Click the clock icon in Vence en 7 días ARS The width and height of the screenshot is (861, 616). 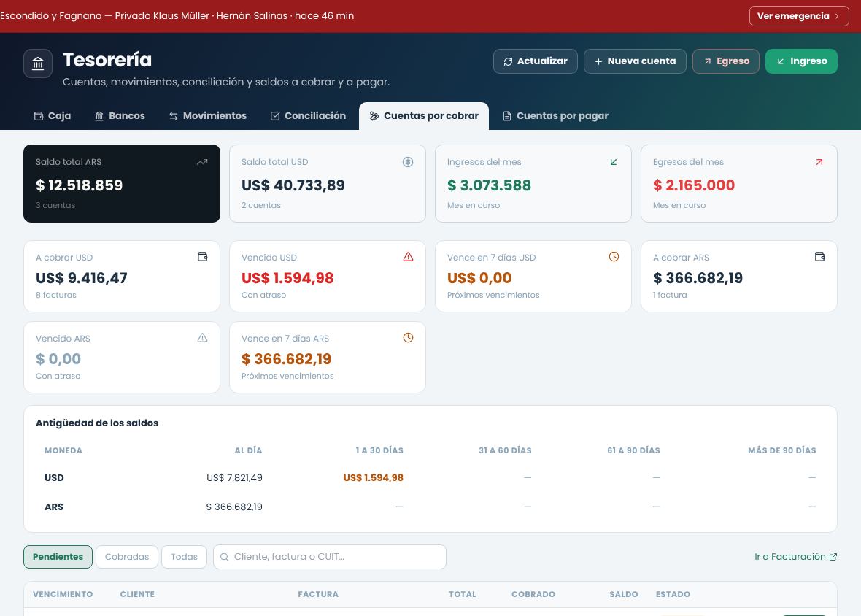pos(408,338)
